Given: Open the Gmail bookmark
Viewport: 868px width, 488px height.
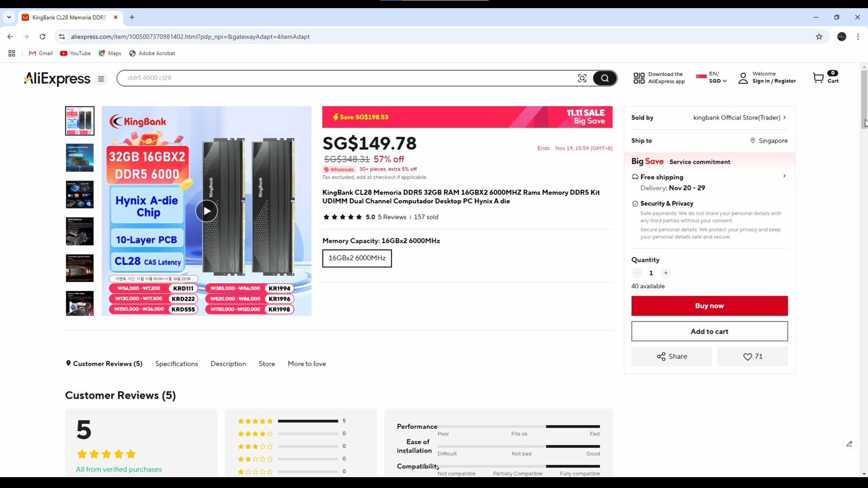Looking at the screenshot, I should coord(41,53).
